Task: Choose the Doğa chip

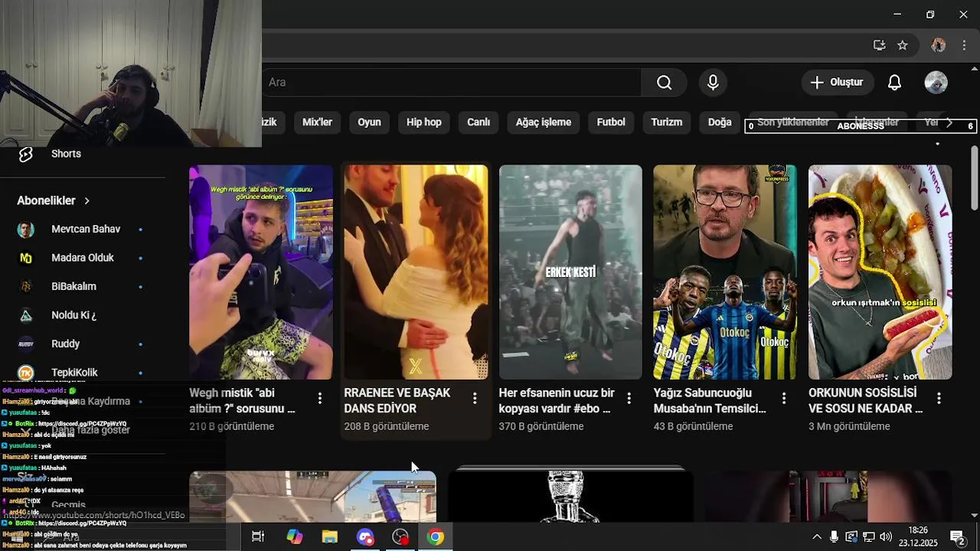Action: (x=720, y=122)
